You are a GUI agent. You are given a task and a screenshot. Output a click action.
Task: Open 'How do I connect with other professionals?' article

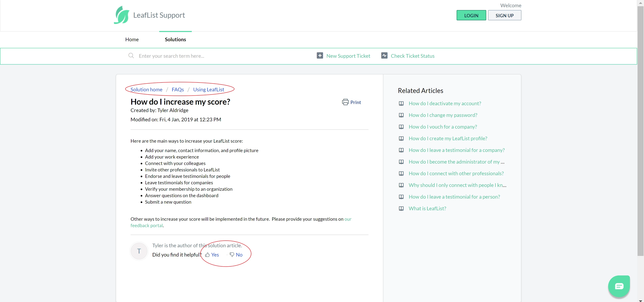pyautogui.click(x=456, y=173)
